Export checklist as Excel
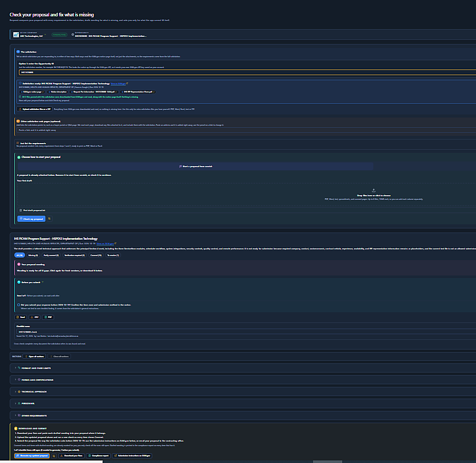476x463 pixels. click(x=20, y=317)
